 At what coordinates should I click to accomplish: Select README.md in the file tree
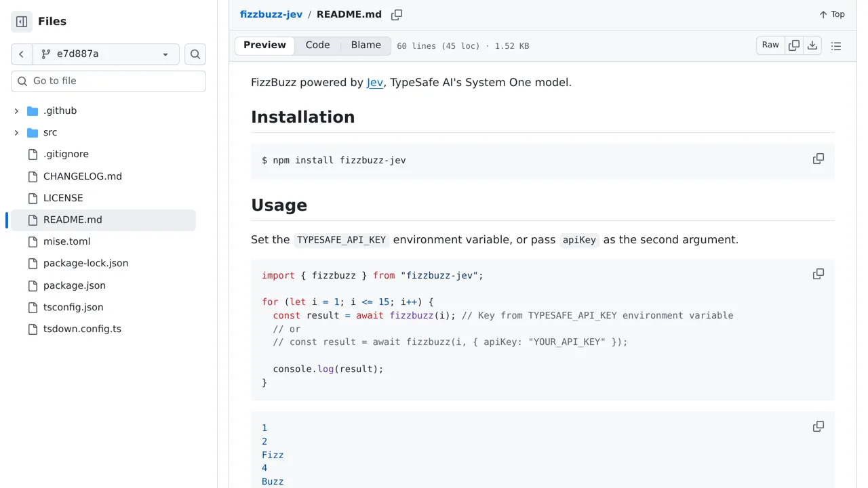[103, 220]
